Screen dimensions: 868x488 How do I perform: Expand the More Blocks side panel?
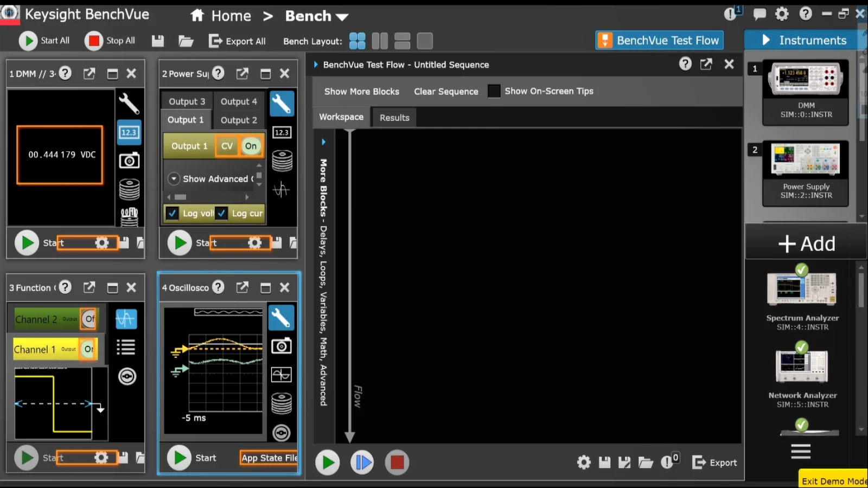(323, 142)
